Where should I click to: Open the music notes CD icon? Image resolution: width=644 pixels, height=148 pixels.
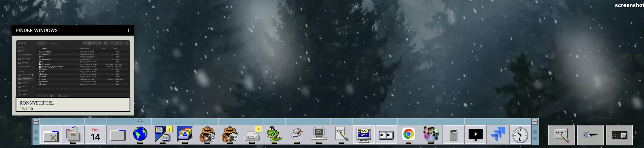(431, 134)
